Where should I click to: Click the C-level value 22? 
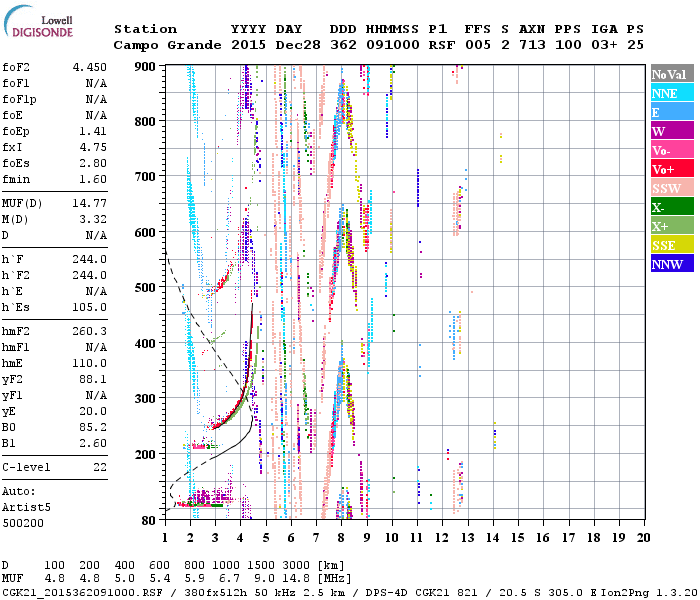coord(100,467)
